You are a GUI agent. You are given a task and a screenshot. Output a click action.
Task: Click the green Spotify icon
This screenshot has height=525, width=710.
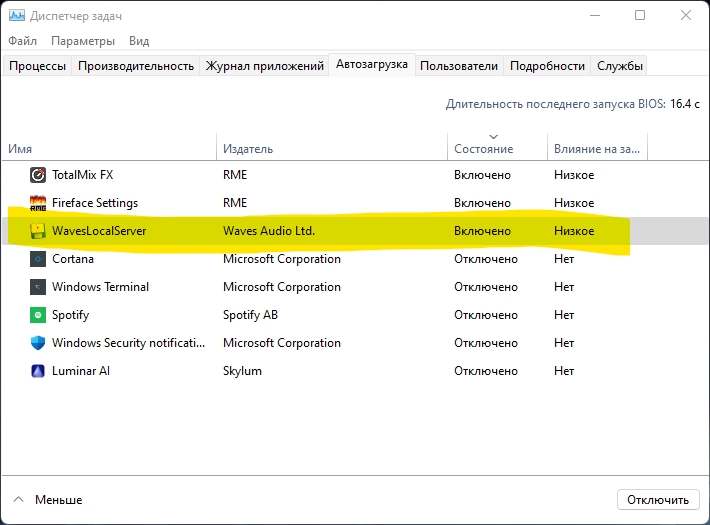coord(38,315)
